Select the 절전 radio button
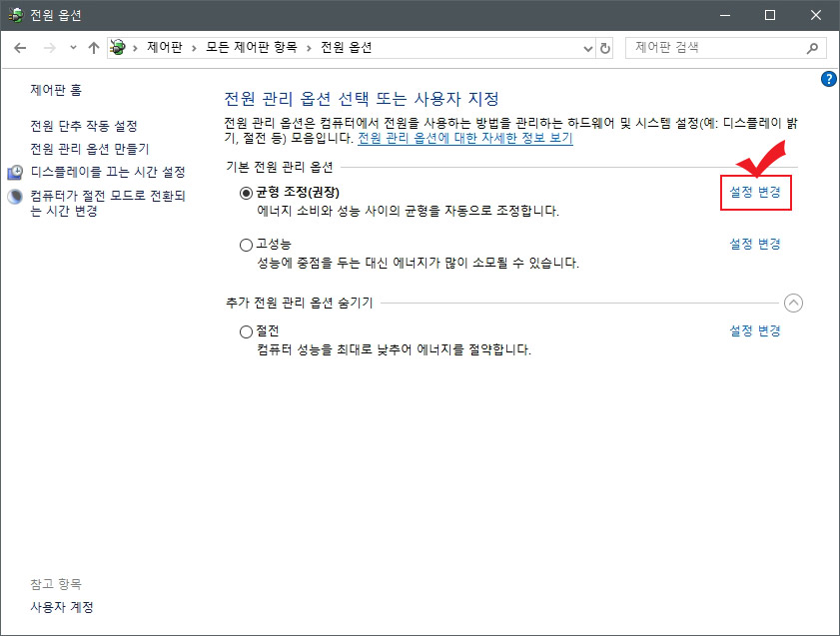This screenshot has height=636, width=840. click(246, 331)
